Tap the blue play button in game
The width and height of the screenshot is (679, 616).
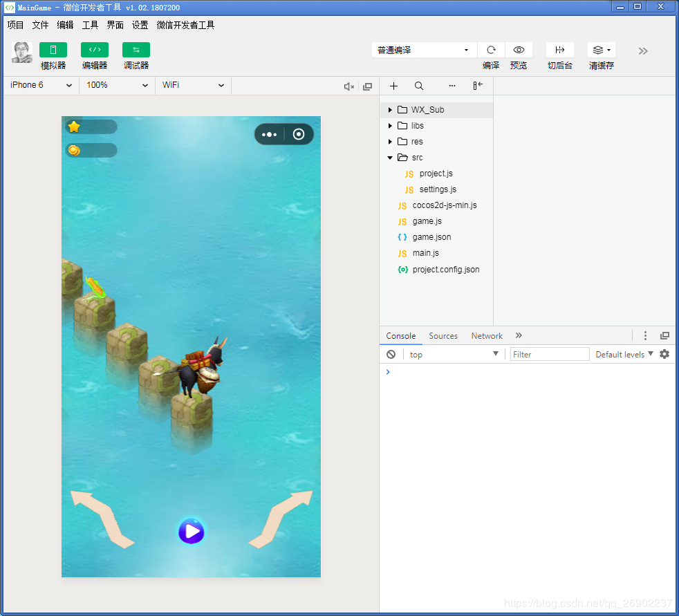click(x=192, y=531)
